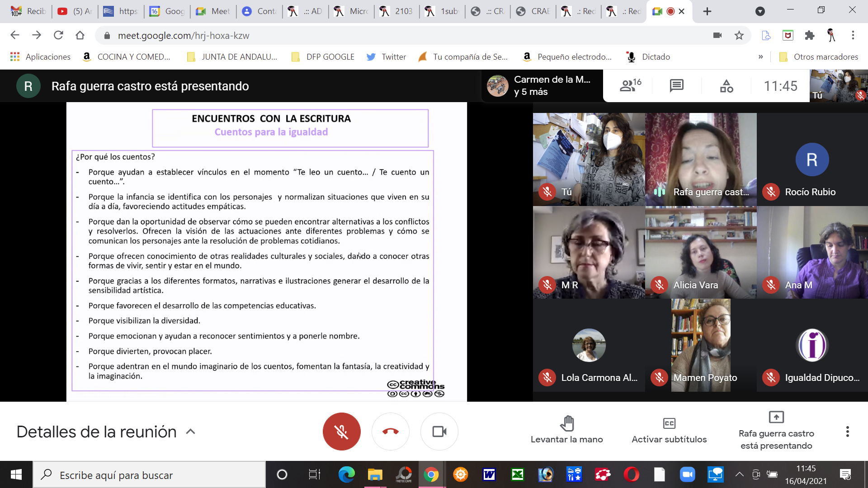This screenshot has width=868, height=488.
Task: Expand Detalles de la reunión
Action: pos(106,432)
